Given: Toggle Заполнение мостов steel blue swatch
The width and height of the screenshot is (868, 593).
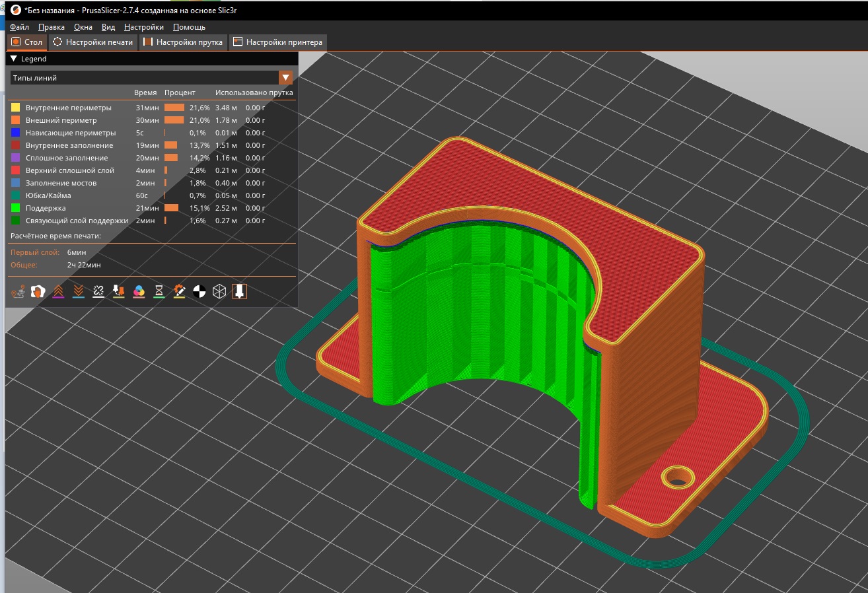Looking at the screenshot, I should (16, 183).
